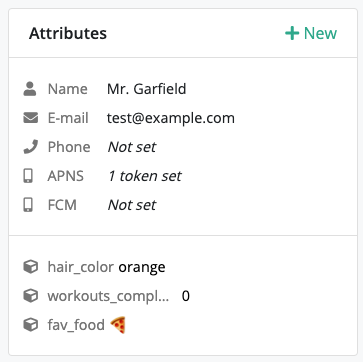Click the mobile device icon beside FCM
The width and height of the screenshot is (363, 362).
(x=28, y=205)
